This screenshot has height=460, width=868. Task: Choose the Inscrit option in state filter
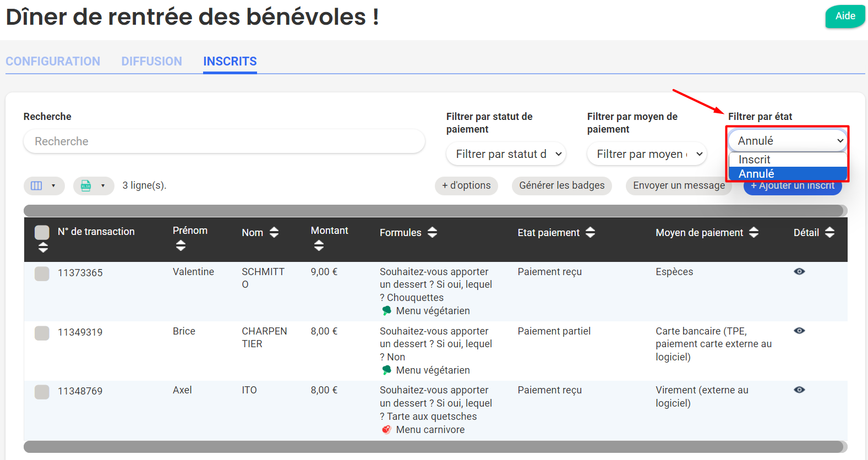[755, 160]
